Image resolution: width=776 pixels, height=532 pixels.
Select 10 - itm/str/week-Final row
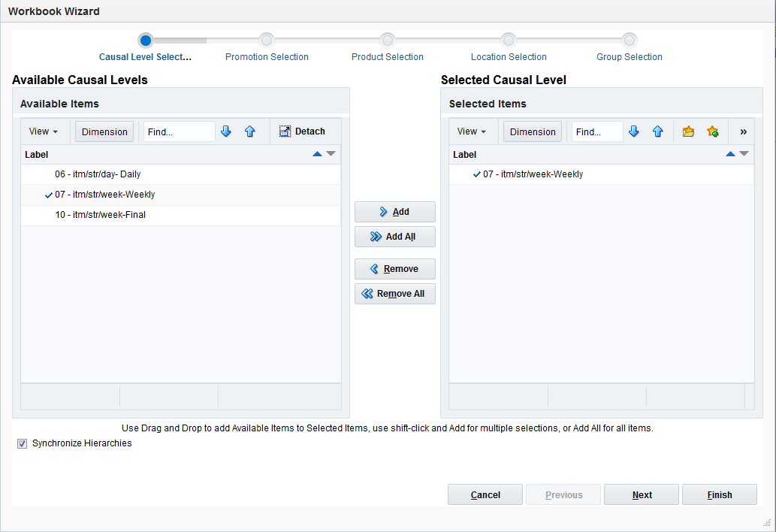(x=180, y=215)
